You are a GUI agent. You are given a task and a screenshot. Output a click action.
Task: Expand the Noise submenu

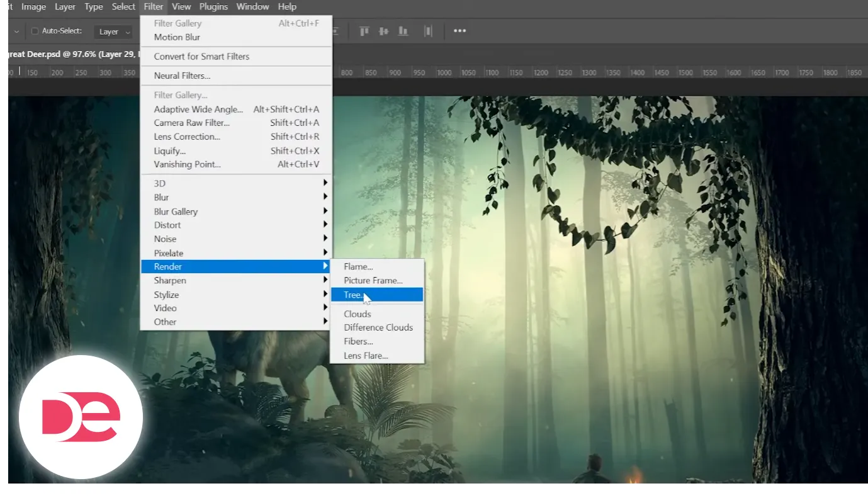pyautogui.click(x=236, y=239)
